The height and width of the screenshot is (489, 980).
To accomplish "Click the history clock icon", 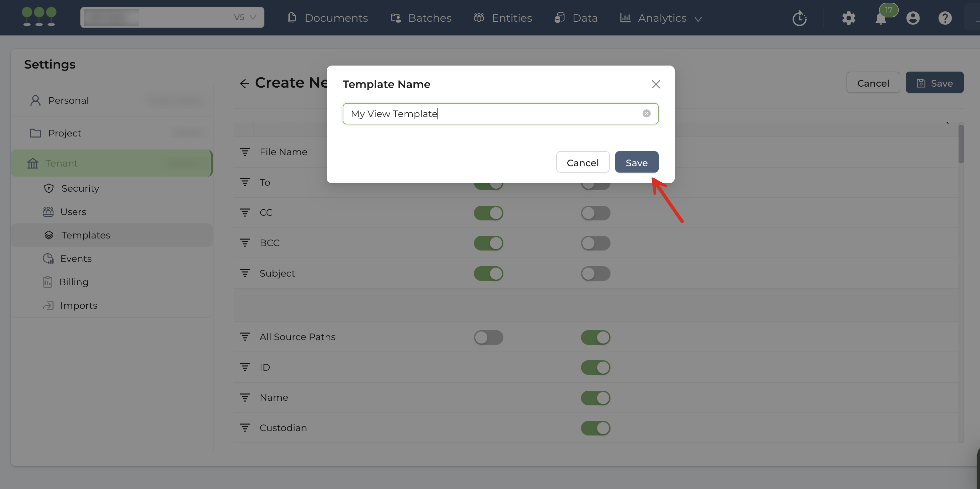I will 799,18.
